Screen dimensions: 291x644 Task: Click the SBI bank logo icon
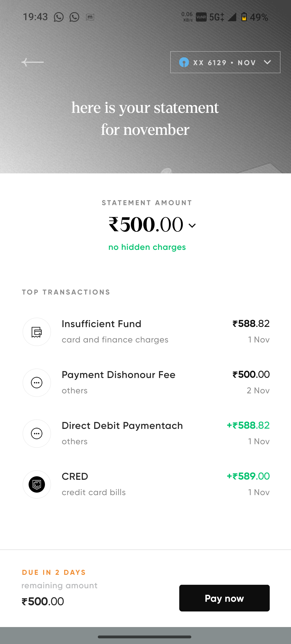click(184, 62)
